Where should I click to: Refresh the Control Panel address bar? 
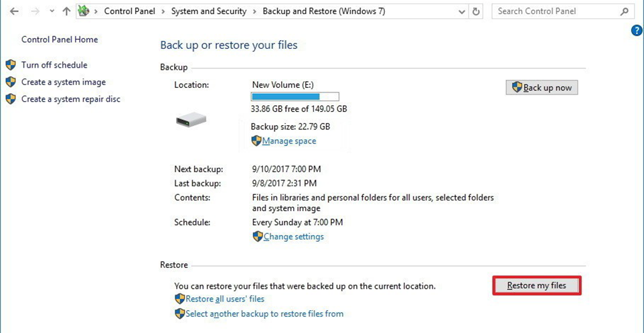pos(476,11)
